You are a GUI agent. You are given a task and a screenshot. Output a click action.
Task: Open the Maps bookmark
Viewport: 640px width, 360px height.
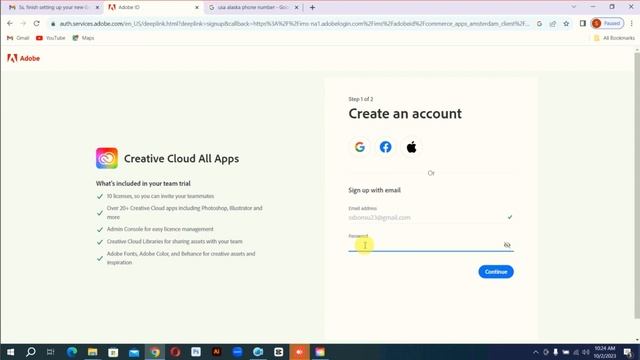[x=83, y=38]
